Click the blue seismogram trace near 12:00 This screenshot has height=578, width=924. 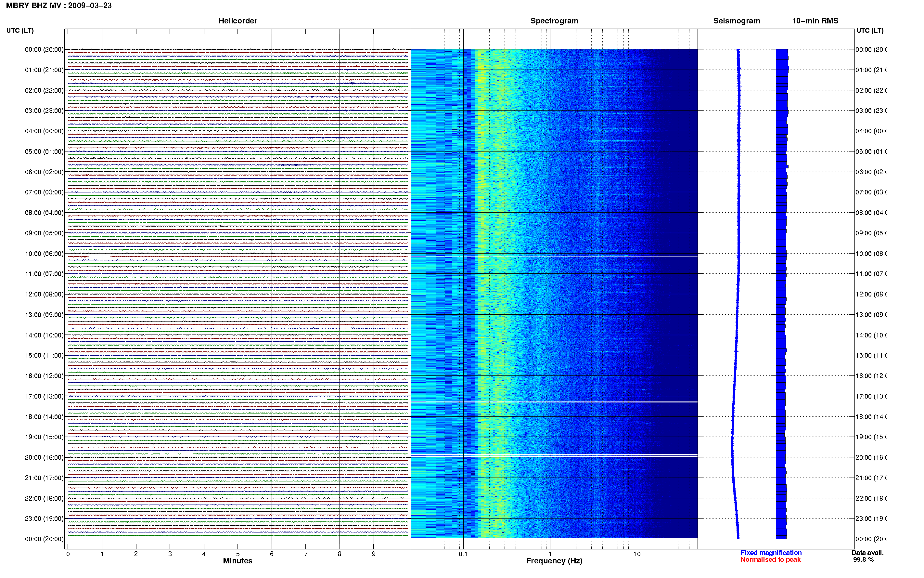[738, 294]
